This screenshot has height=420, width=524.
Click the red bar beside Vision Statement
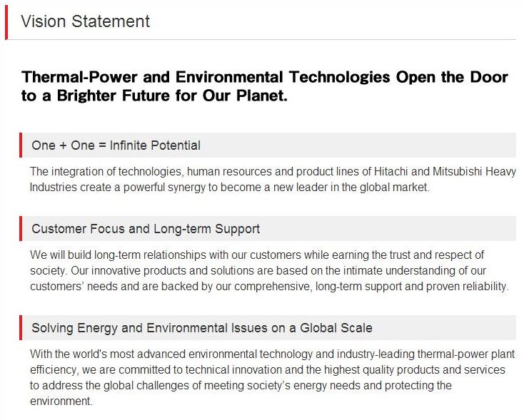(x=6, y=22)
